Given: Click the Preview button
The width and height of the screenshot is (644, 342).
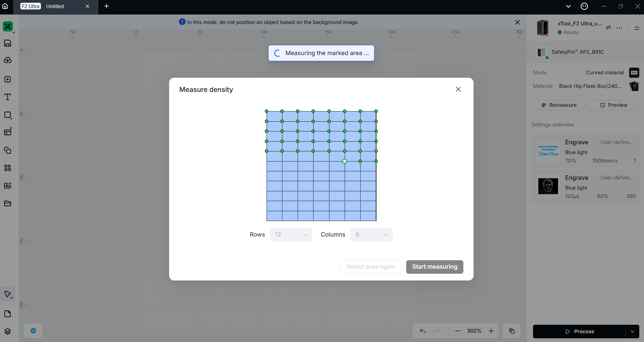Looking at the screenshot, I should (x=614, y=105).
